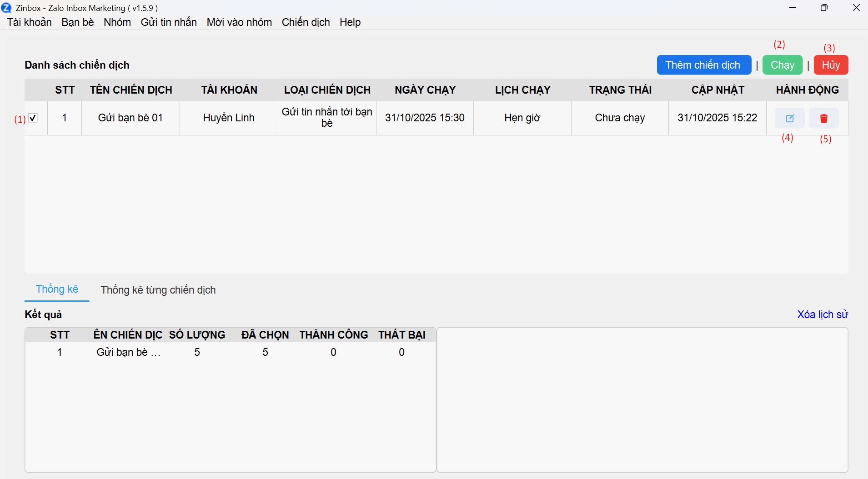Open the Tài khoản menu

pyautogui.click(x=30, y=22)
